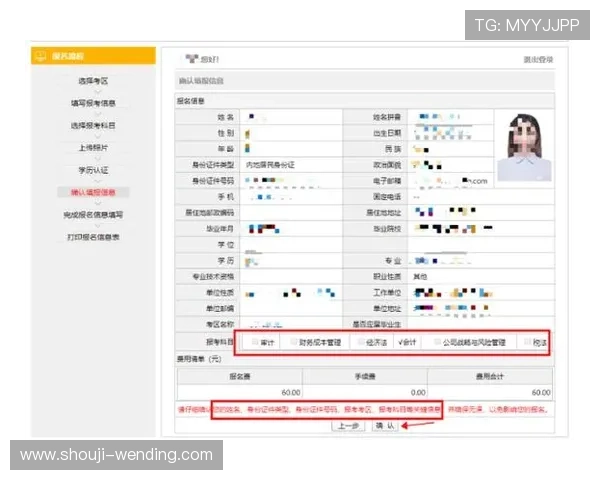The height and width of the screenshot is (480, 600).
Task: Click the 姓名拼音 label
Action: 387,117
